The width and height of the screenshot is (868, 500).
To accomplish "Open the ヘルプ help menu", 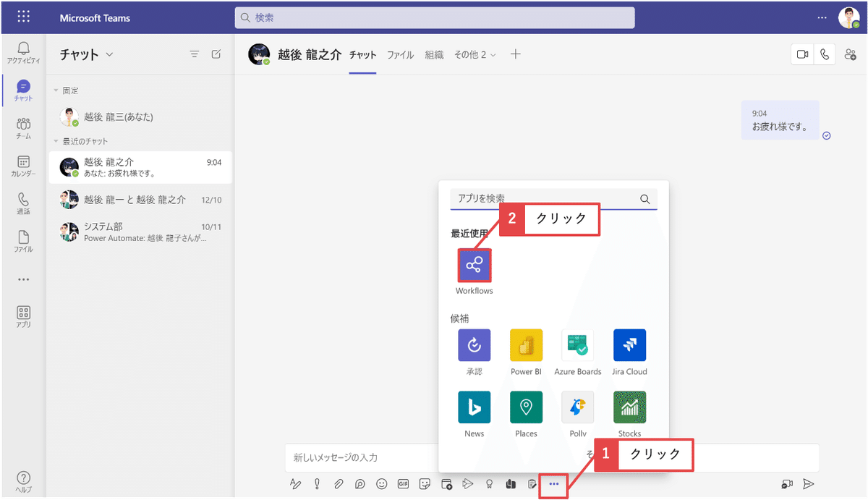I will (x=23, y=482).
